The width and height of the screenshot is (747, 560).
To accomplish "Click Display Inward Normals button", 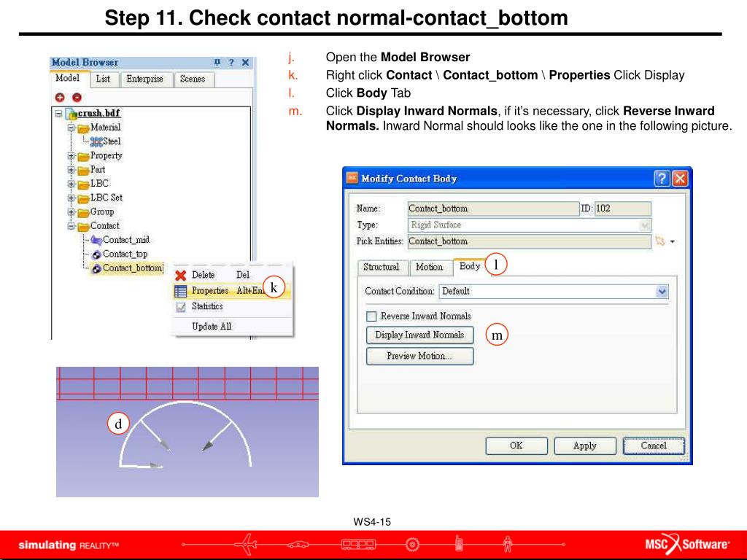I will pos(419,335).
